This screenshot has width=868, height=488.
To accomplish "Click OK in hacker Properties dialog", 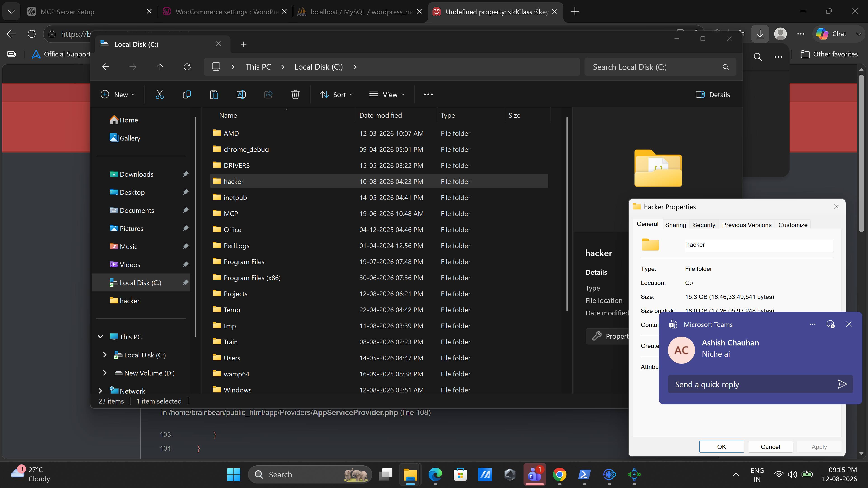I will point(722,447).
